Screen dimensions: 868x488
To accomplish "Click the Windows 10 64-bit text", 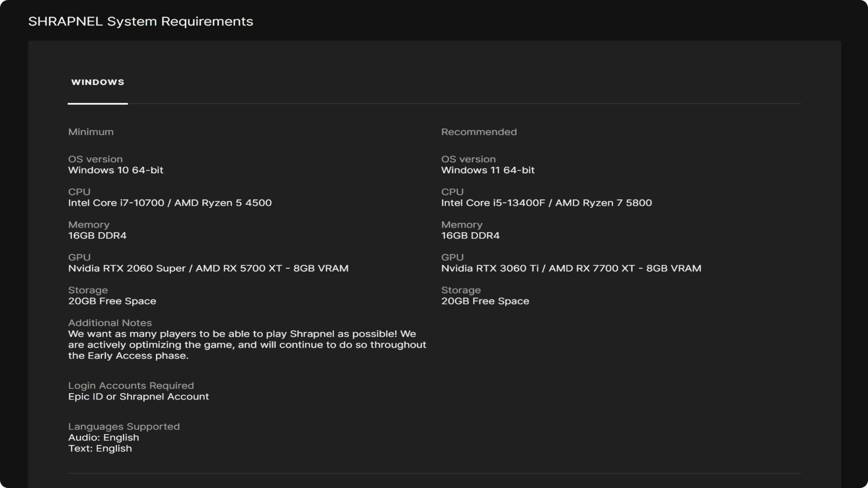I will (x=115, y=170).
